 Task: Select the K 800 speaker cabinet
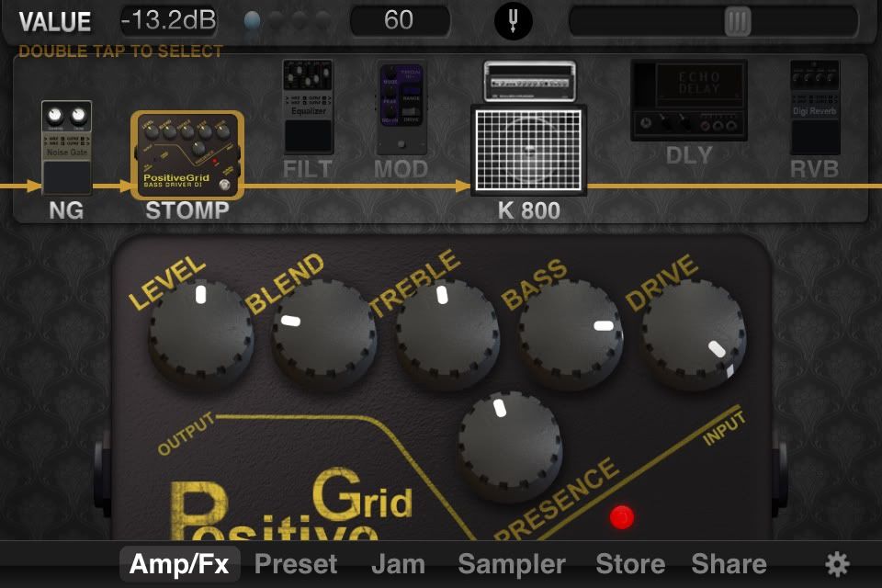tap(529, 151)
